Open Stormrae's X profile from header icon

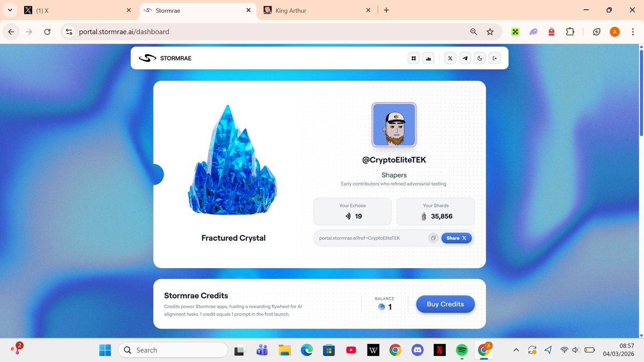click(450, 58)
